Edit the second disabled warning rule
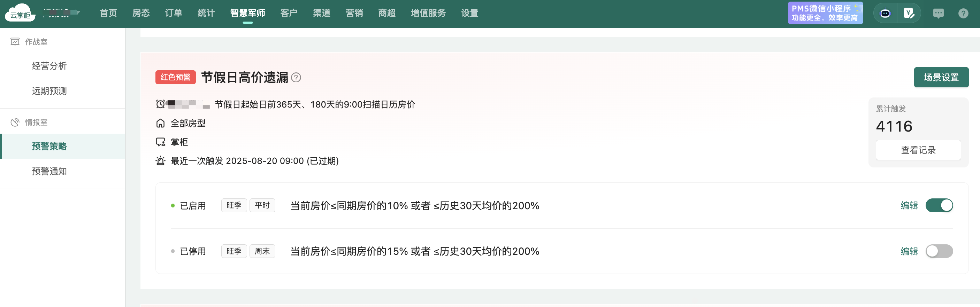Screen dimensions: 980x307 [x=909, y=251]
